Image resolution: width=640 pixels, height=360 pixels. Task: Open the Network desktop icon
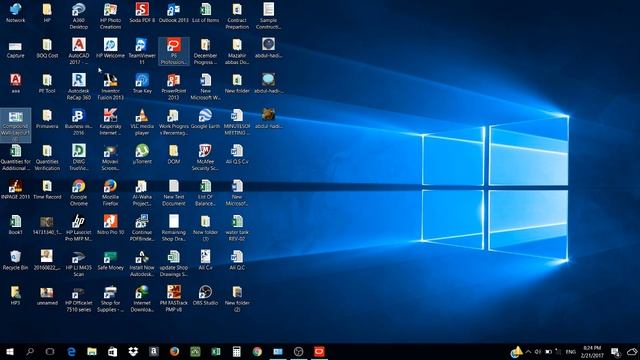16,13
